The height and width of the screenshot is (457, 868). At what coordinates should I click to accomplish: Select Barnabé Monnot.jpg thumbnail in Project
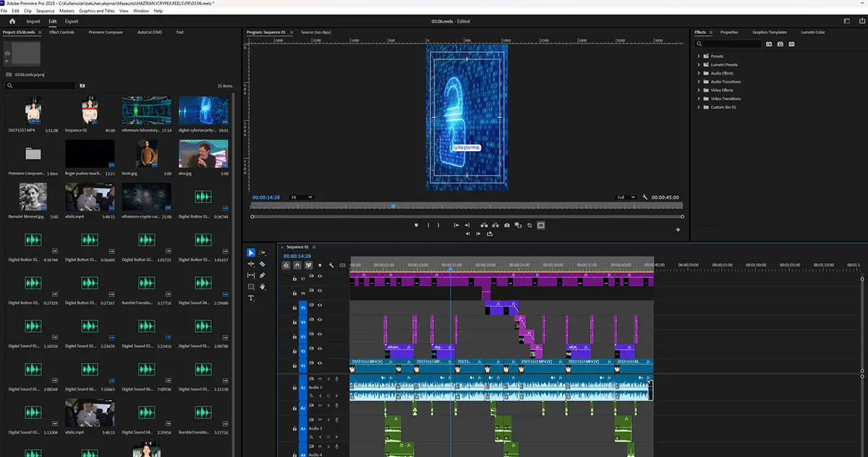33,196
